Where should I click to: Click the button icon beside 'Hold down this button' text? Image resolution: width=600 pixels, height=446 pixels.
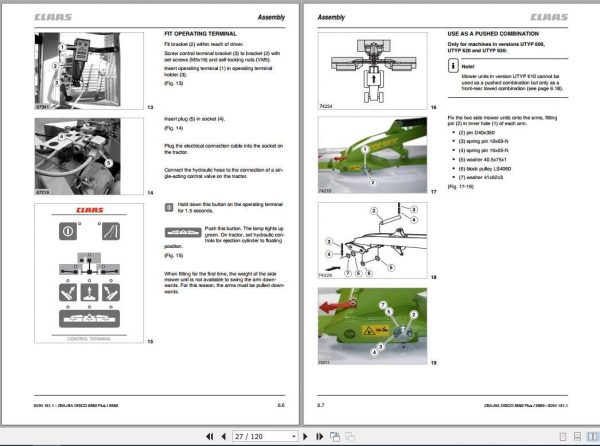tap(169, 207)
